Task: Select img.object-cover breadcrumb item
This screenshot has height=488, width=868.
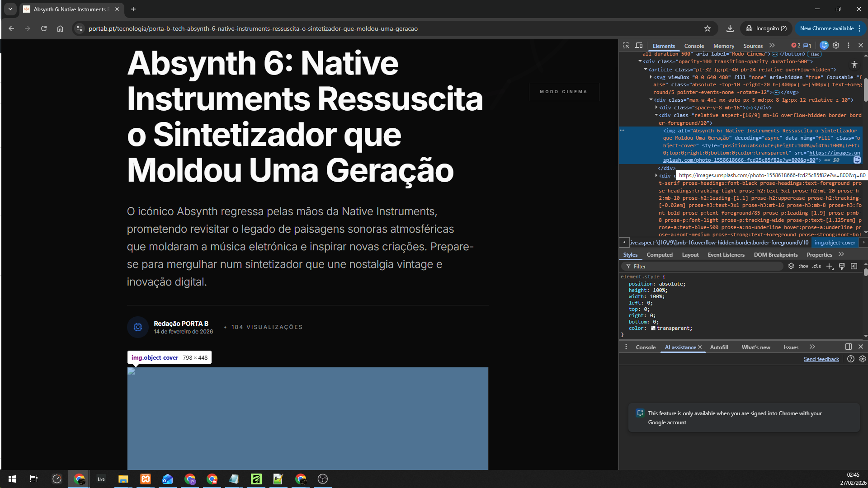Action: point(835,243)
